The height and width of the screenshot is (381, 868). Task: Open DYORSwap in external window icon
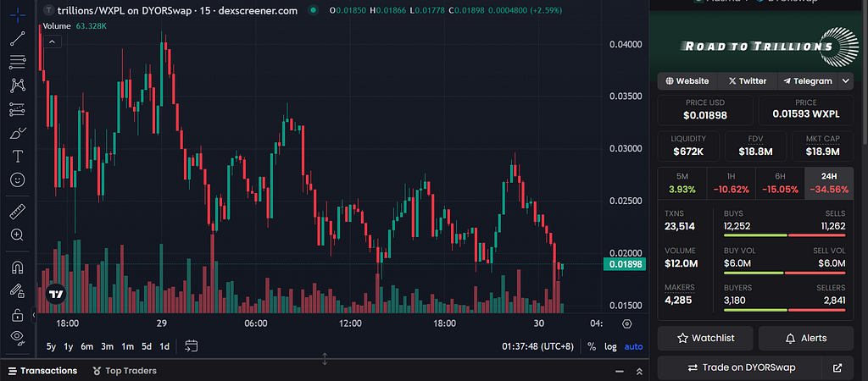837,367
